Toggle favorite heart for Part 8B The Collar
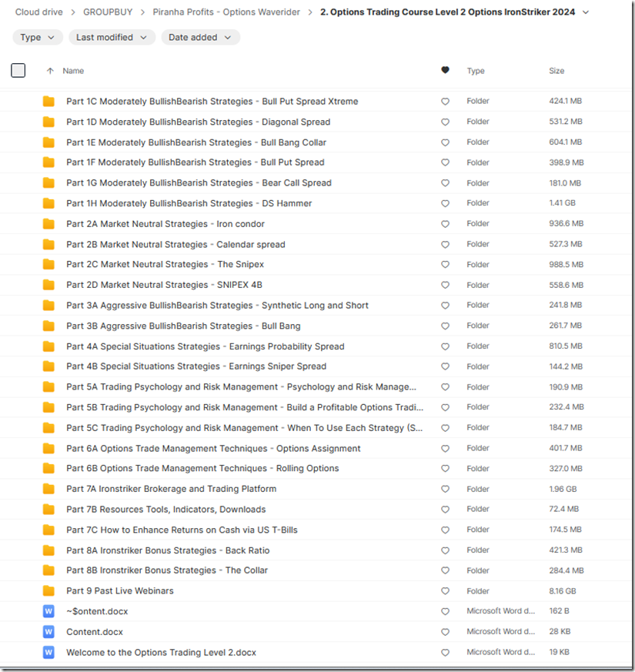 (x=445, y=570)
